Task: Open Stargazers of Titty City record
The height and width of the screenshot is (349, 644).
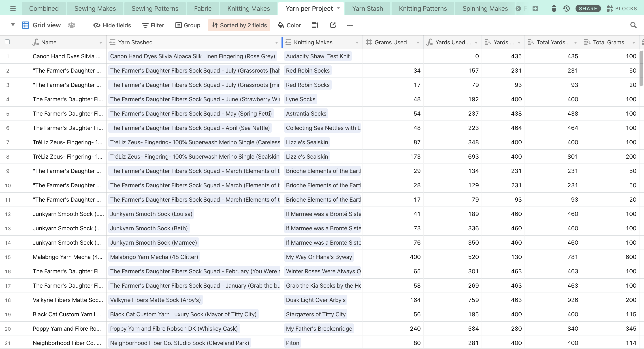Action: click(x=316, y=314)
